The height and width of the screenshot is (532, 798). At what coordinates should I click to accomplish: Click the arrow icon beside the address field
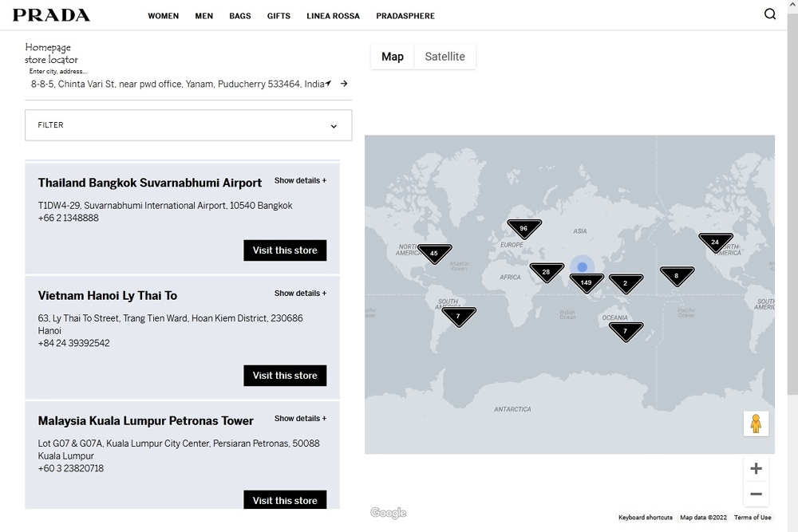[x=343, y=83]
